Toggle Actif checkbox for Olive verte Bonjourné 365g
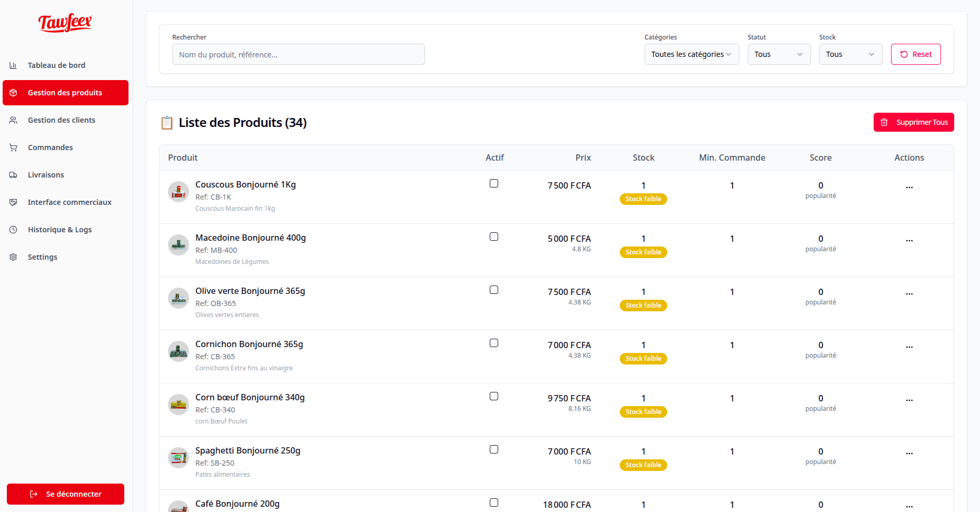The width and height of the screenshot is (980, 512). (494, 290)
